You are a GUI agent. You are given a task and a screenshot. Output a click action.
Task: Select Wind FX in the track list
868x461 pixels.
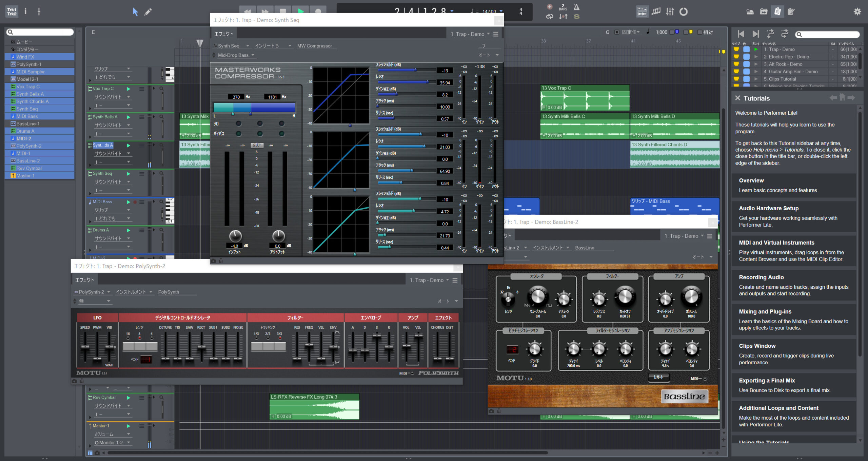pyautogui.click(x=40, y=57)
